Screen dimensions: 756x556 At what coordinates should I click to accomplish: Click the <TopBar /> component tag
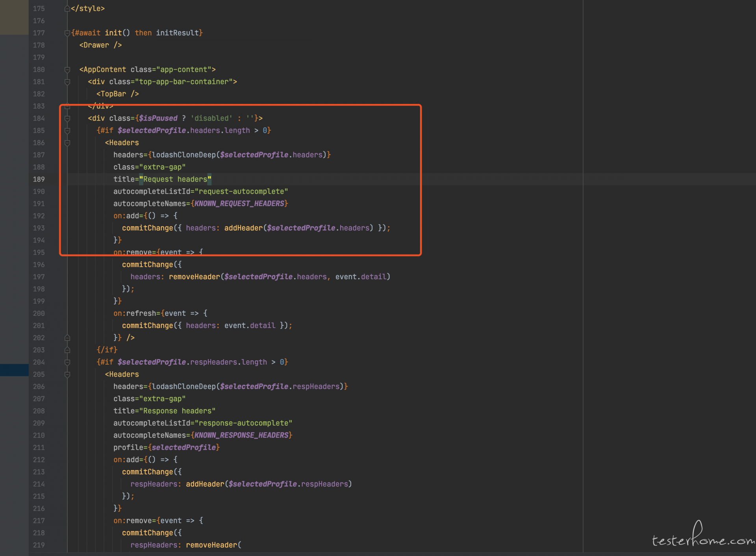[x=118, y=94]
